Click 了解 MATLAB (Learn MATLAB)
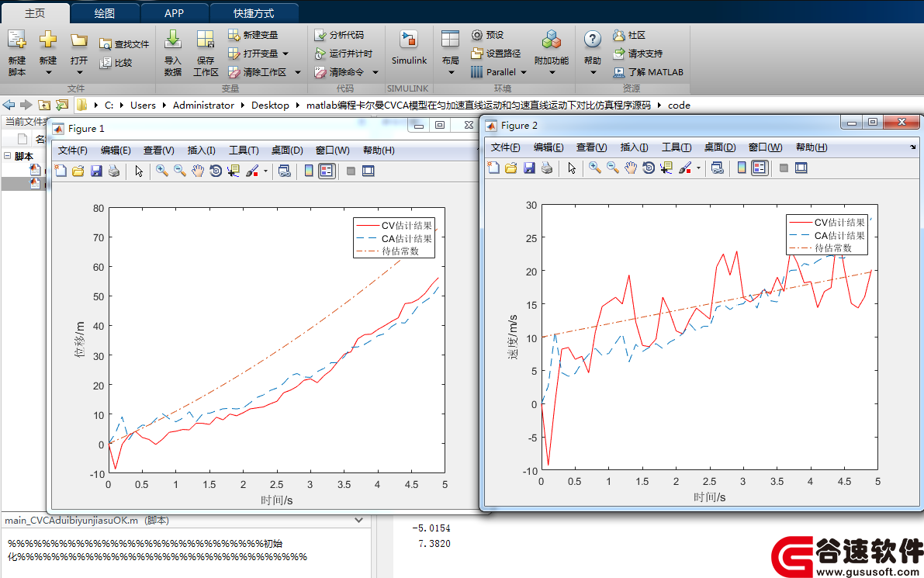 coord(648,72)
